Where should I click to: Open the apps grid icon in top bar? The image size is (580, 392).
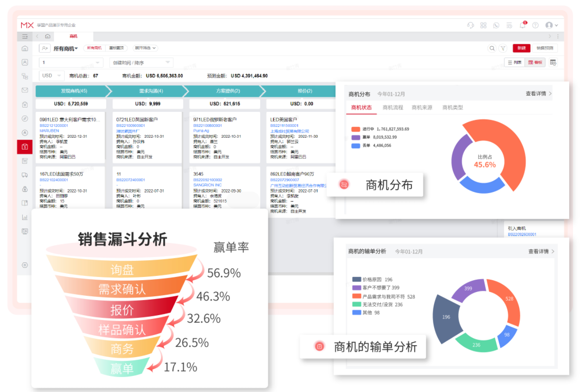(x=483, y=25)
